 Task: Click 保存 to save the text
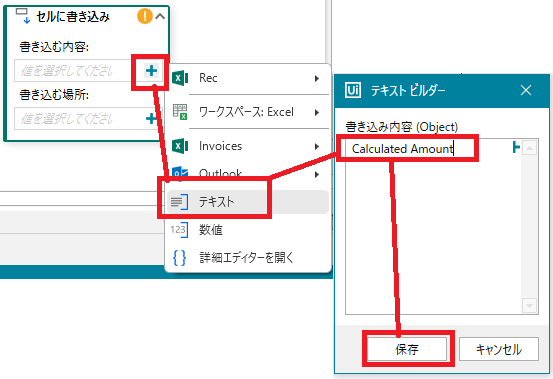click(x=407, y=349)
